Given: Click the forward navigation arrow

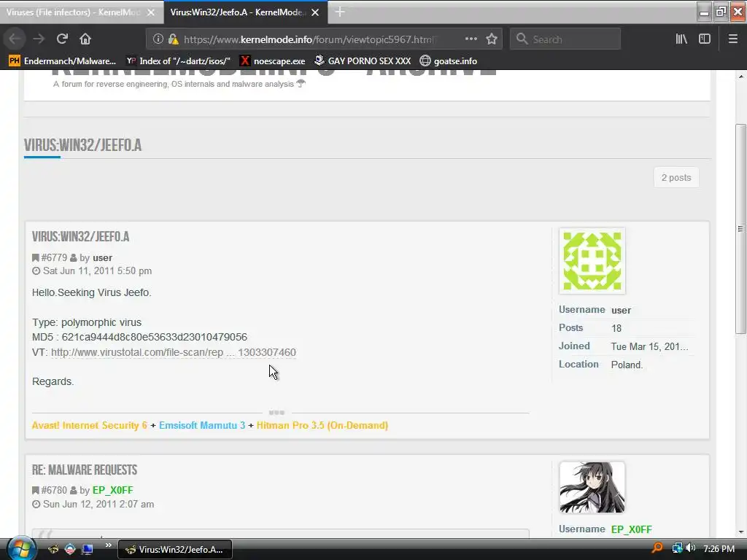Looking at the screenshot, I should tap(39, 39).
